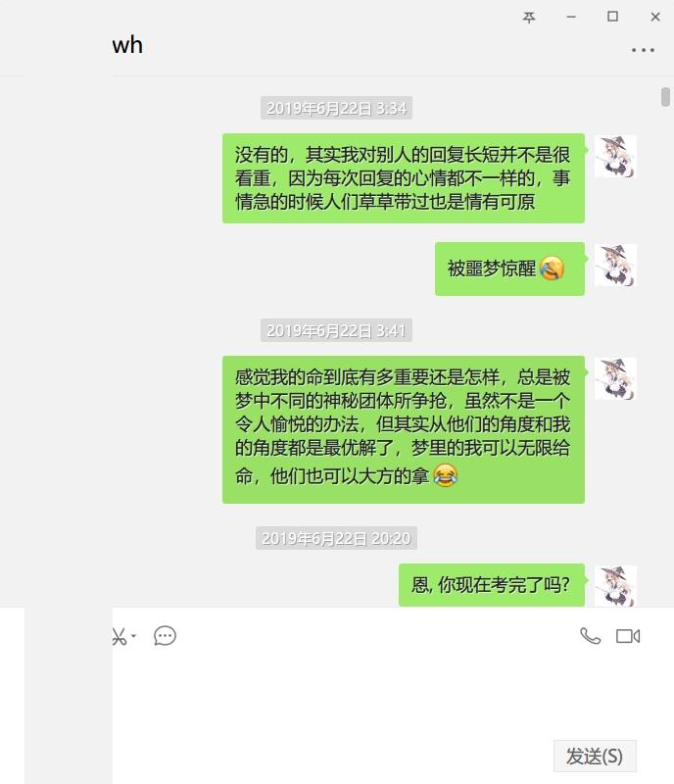Select the message starting with 没有的

point(404,178)
